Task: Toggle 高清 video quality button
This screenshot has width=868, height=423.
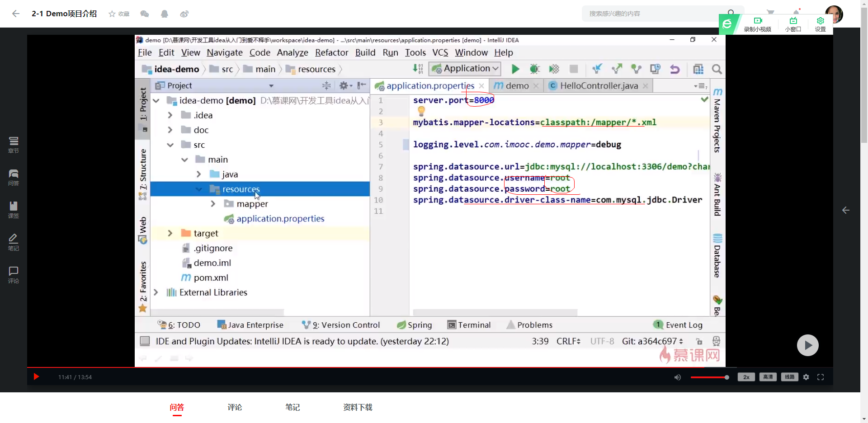Action: 768,377
